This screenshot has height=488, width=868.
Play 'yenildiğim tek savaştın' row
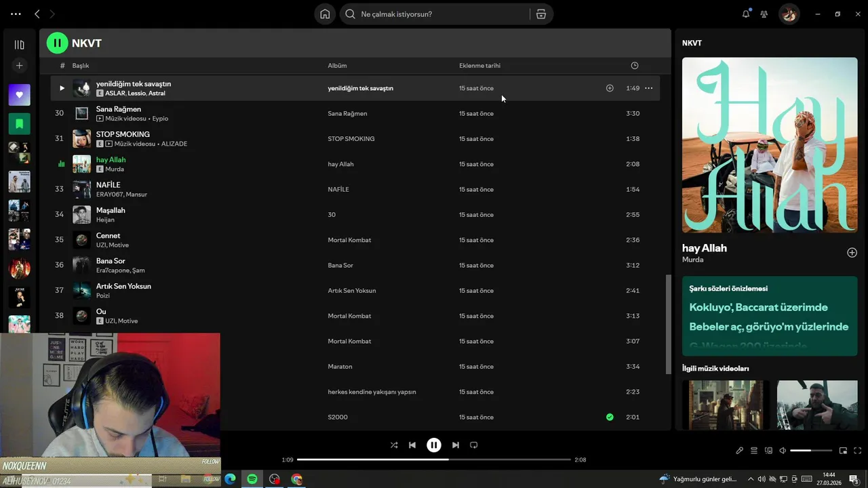pos(62,88)
